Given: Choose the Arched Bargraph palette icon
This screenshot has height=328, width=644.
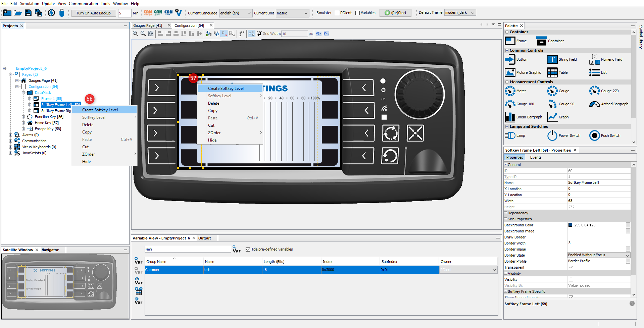Looking at the screenshot, I should (x=594, y=104).
